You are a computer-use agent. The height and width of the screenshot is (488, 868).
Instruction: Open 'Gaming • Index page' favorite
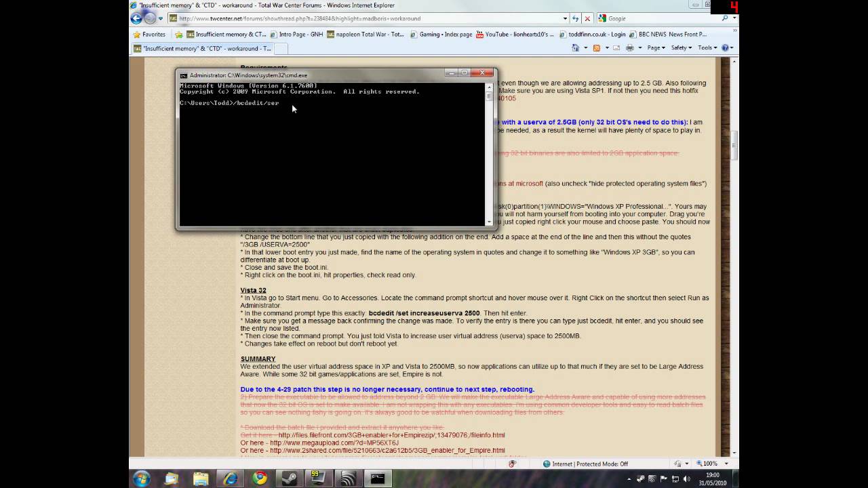pyautogui.click(x=441, y=34)
